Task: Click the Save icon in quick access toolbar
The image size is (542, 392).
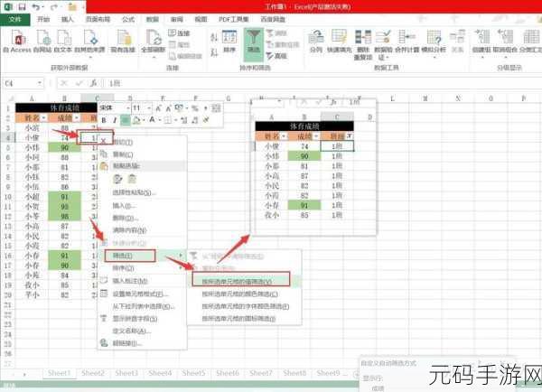Action: (22, 6)
